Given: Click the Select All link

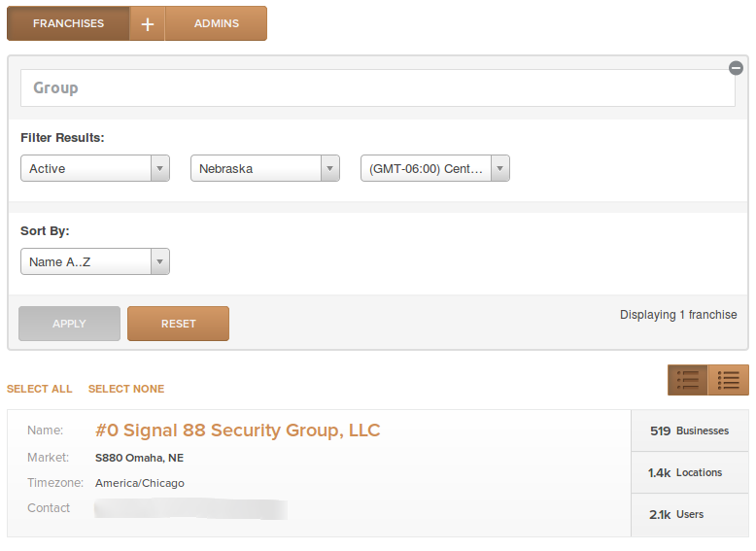Looking at the screenshot, I should click(x=40, y=389).
